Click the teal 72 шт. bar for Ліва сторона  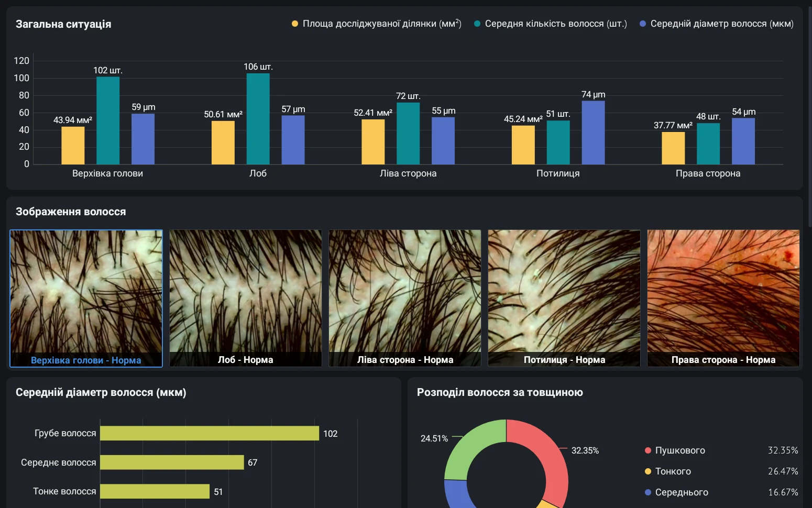coord(408,134)
